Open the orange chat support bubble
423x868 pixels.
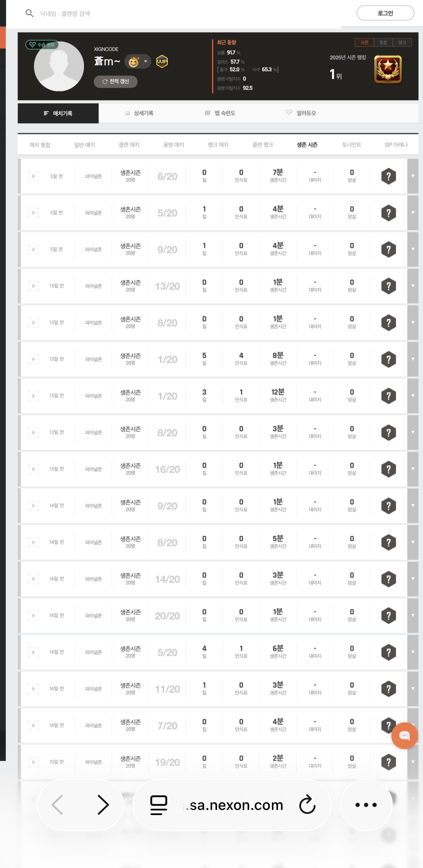coord(404,735)
